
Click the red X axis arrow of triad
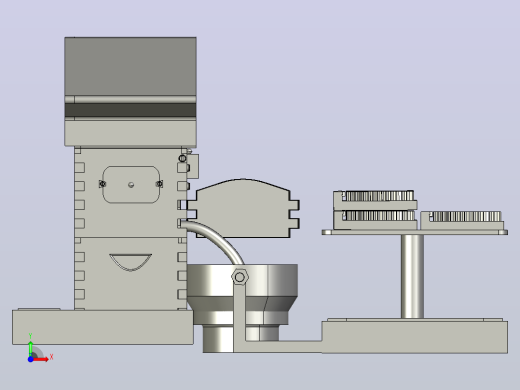tap(40, 359)
